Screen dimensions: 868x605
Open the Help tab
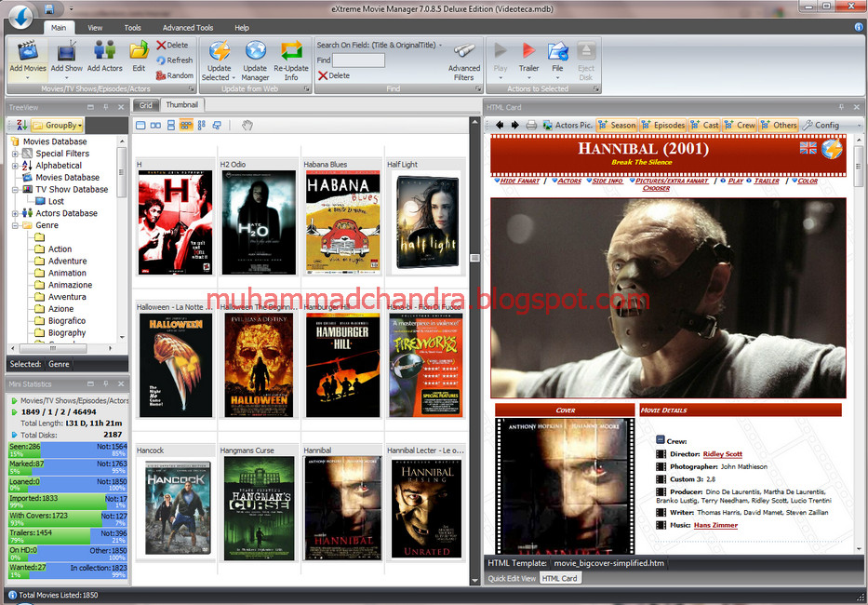click(x=241, y=28)
